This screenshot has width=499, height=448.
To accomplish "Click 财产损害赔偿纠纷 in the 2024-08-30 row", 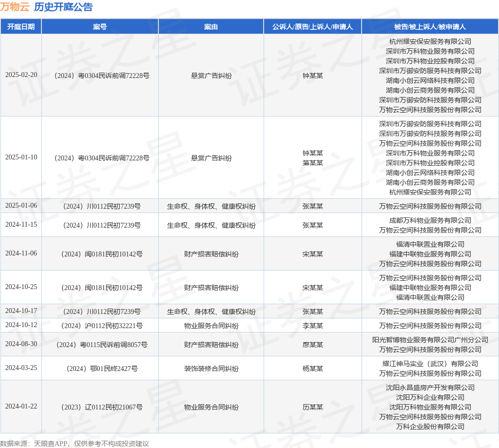I will pos(211,345).
